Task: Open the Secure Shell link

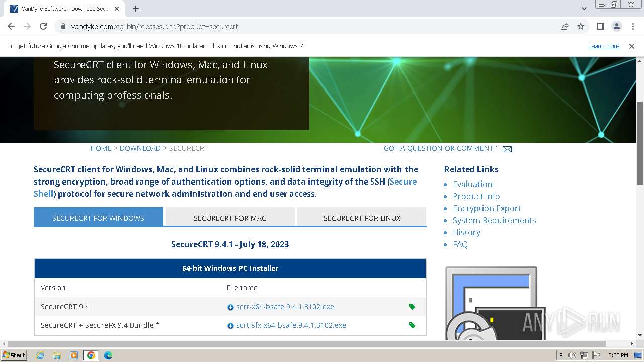Action: coord(403,182)
